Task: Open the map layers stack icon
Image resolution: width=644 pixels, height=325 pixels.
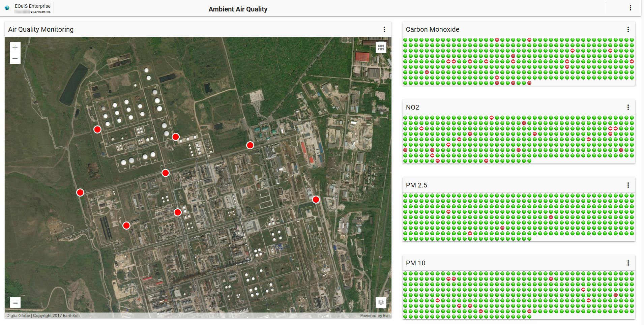Action: click(381, 302)
